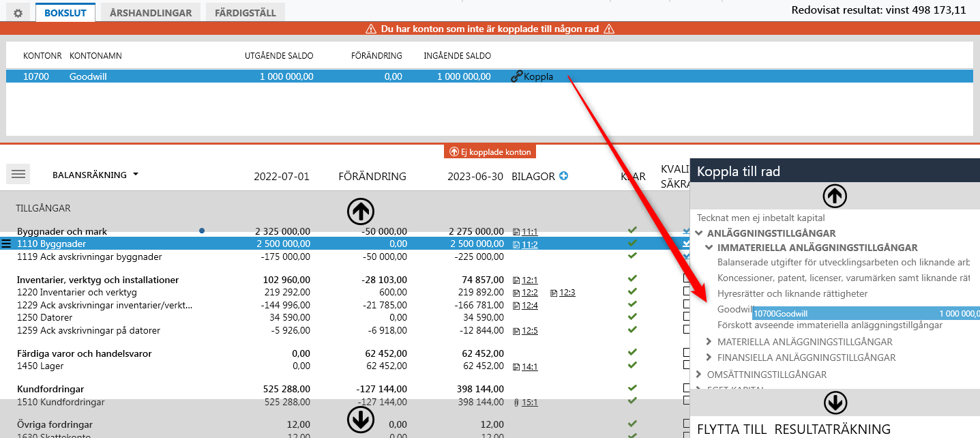Viewport: 980px width, 438px height.
Task: Open the document icon for attachment 12:2
Action: point(516,293)
